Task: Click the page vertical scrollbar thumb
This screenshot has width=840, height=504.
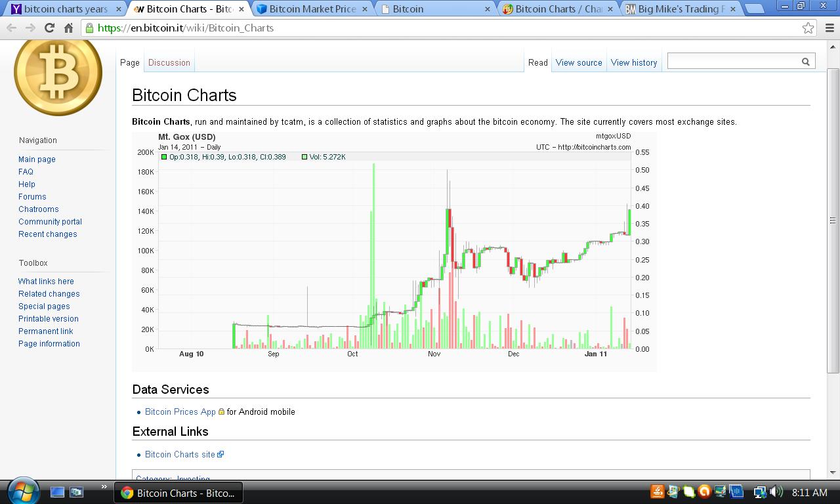Action: point(833,220)
